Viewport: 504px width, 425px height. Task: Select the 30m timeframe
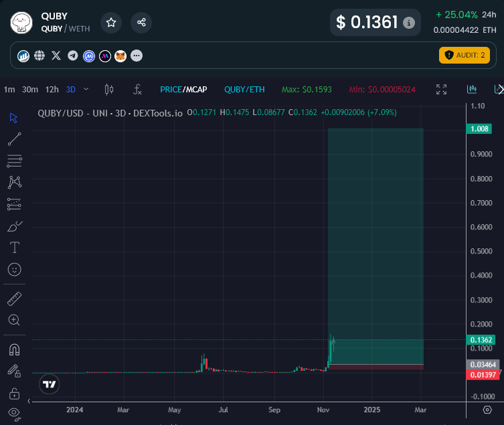click(30, 90)
